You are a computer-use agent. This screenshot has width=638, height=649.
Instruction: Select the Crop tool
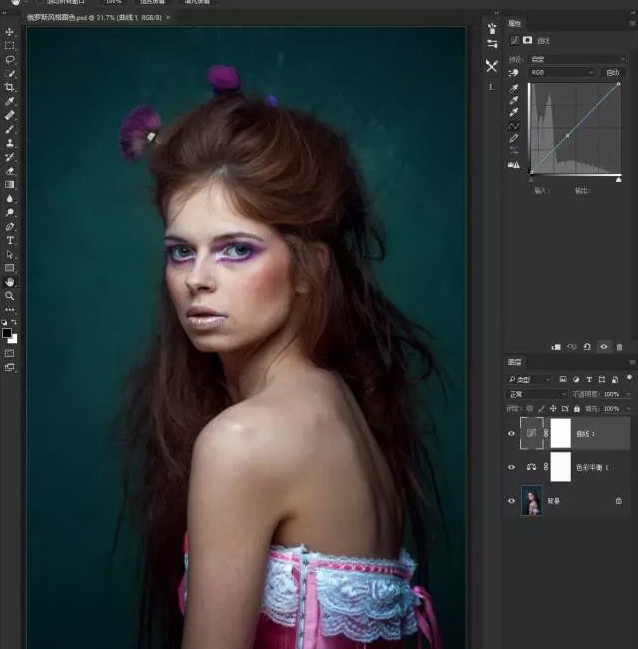click(x=10, y=88)
